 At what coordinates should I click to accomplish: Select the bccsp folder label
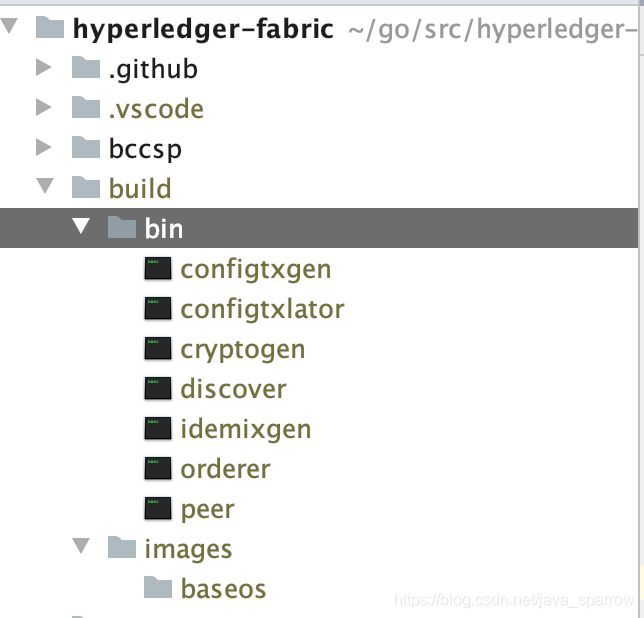145,149
